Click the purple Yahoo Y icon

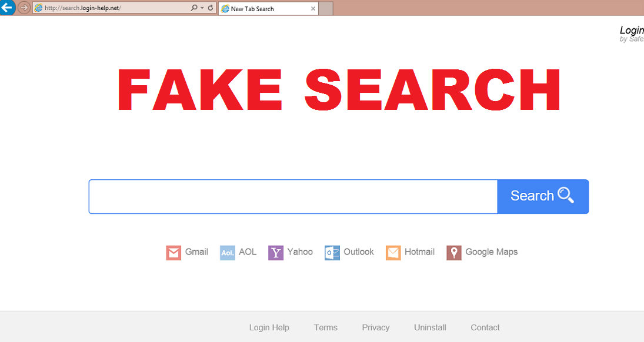276,253
